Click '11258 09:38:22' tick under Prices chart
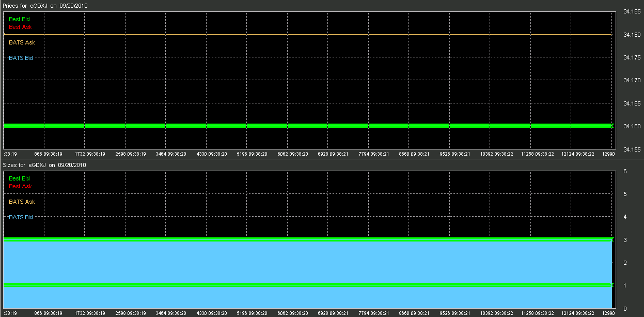The height and width of the screenshot is (317, 644). pyautogui.click(x=538, y=154)
